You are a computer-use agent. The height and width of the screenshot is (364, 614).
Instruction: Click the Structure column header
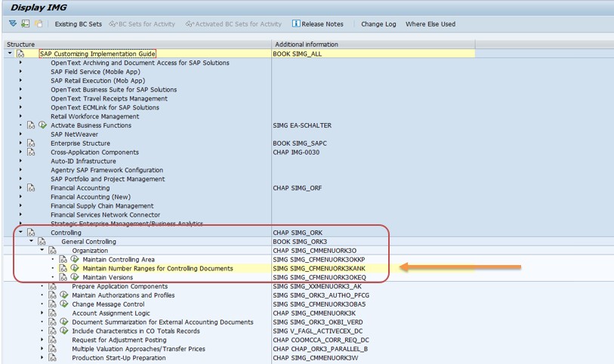(137, 45)
